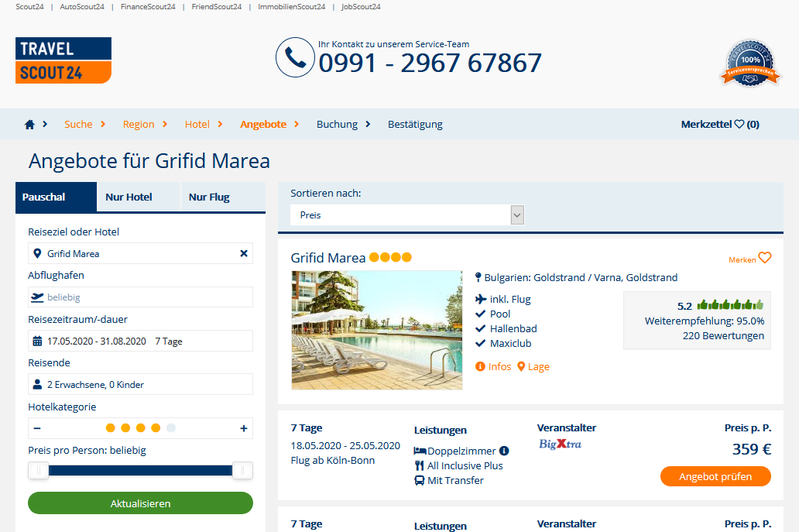Click the heart icon next to Merken
799x532 pixels.
(x=765, y=258)
